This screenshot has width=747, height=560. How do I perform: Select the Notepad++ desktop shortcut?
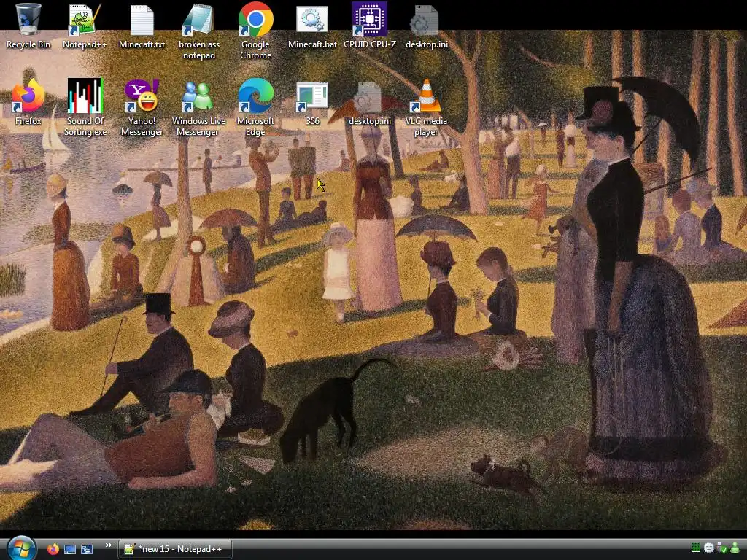pyautogui.click(x=85, y=26)
